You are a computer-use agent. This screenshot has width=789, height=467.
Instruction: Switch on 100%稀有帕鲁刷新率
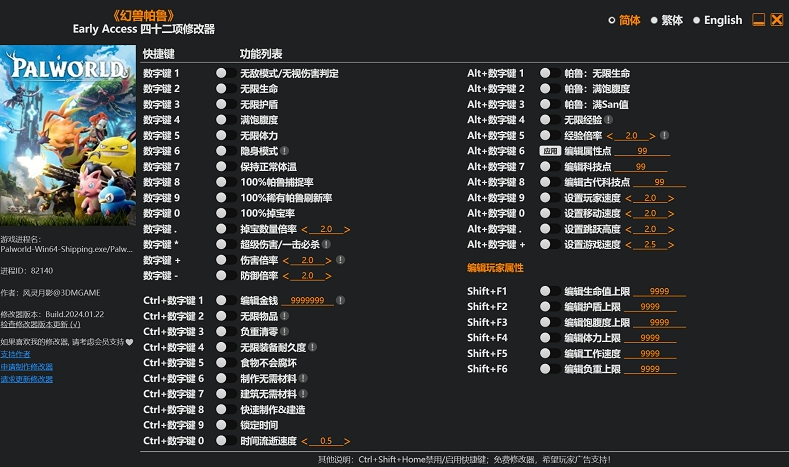[226, 198]
